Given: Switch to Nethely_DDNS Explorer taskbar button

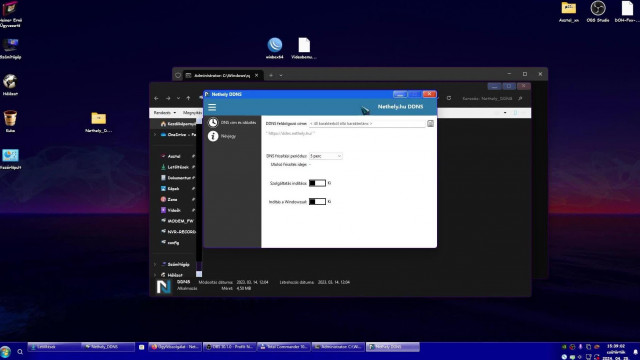Looking at the screenshot, I should point(108,347).
